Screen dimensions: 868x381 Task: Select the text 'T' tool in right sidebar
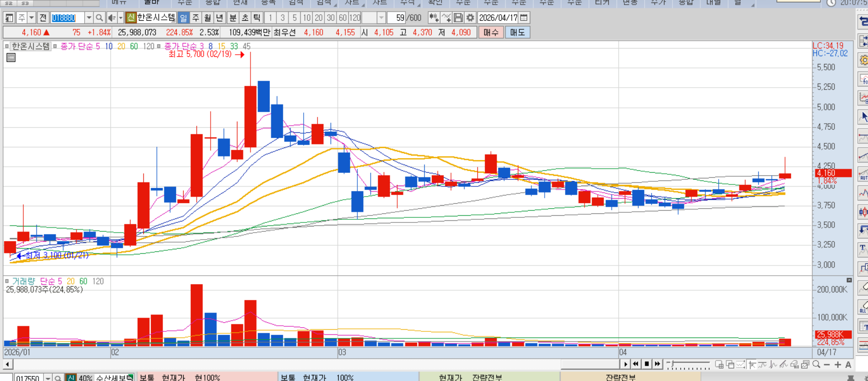[x=863, y=249]
